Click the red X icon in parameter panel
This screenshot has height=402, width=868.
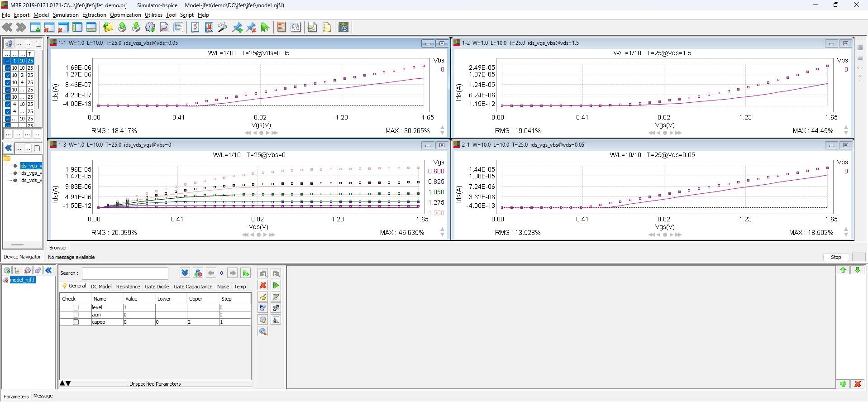click(x=262, y=285)
